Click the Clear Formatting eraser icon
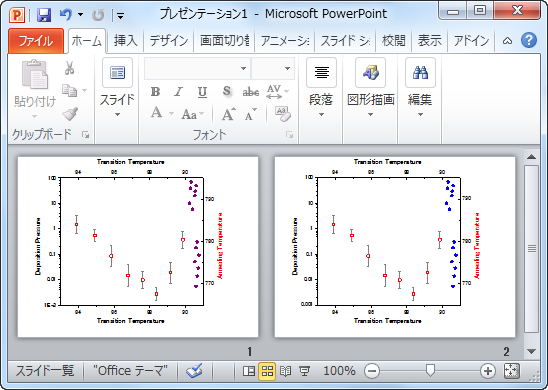548x390 pixels. tap(282, 114)
